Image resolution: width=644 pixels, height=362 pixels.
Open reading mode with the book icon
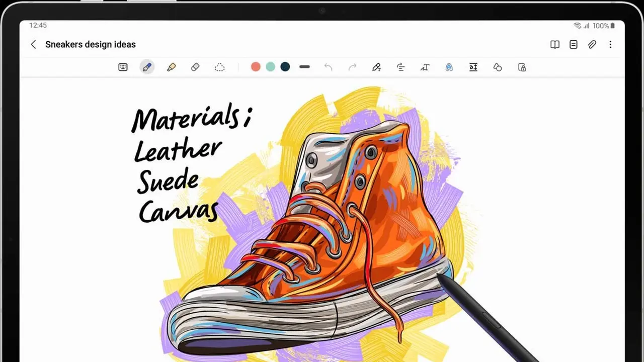[555, 45]
